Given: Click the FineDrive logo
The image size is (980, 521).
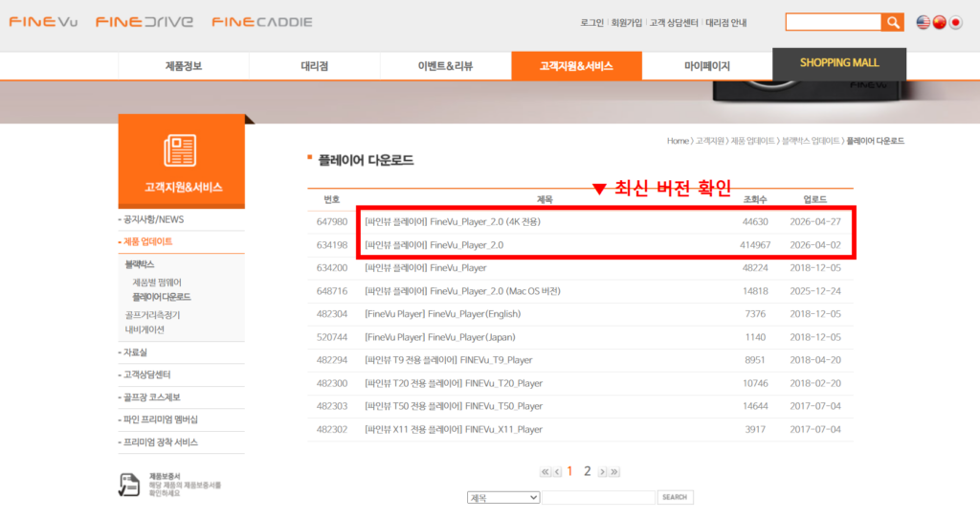Looking at the screenshot, I should click(145, 22).
